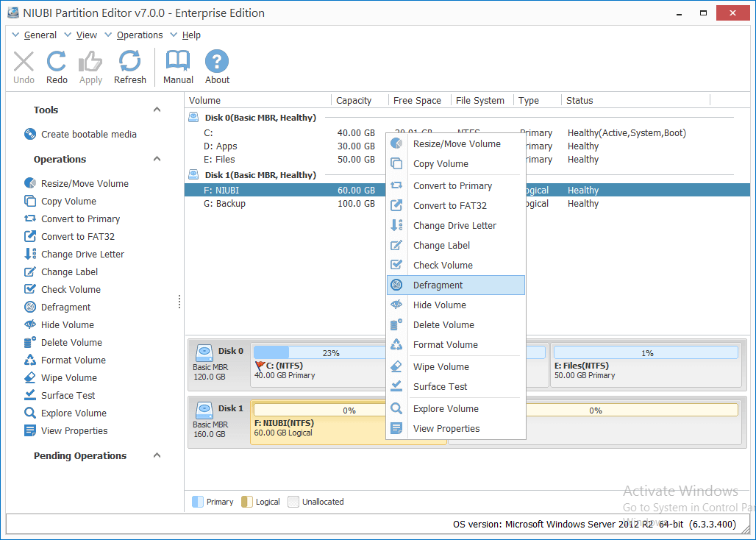Click the Refresh toolbar icon

[x=129, y=61]
